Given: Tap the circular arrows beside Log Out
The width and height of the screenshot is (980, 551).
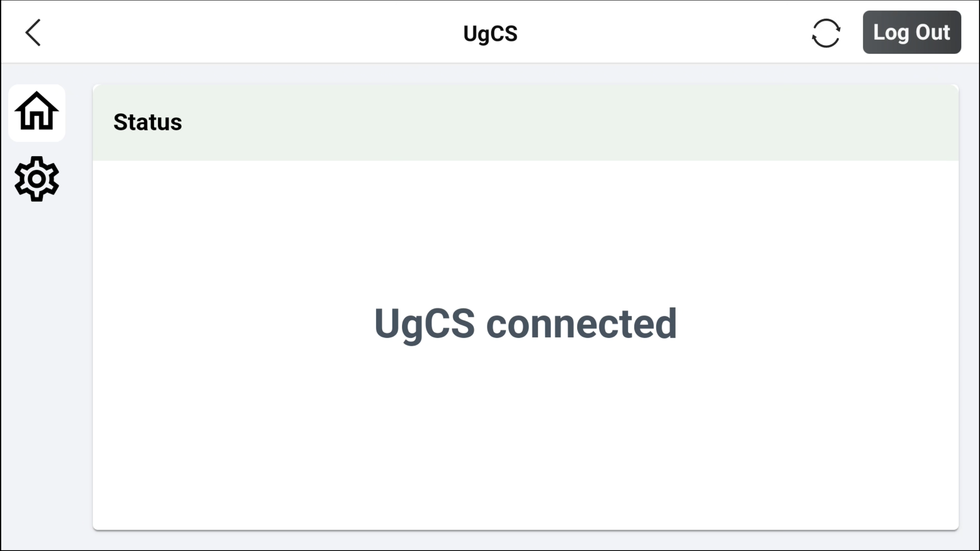Looking at the screenshot, I should [826, 33].
